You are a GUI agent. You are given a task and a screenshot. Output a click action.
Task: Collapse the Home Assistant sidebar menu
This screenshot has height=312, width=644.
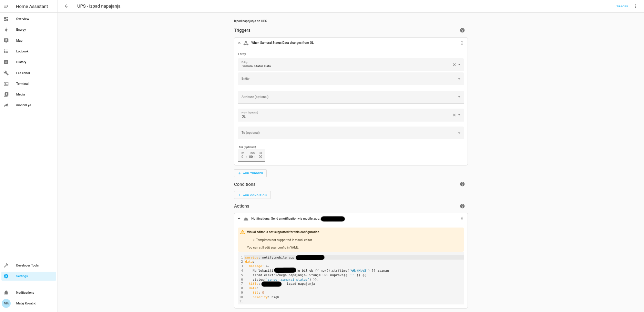6,6
